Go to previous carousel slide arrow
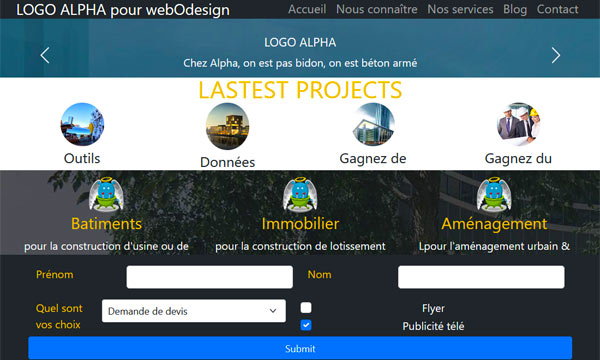This screenshot has height=360, width=600. (45, 55)
